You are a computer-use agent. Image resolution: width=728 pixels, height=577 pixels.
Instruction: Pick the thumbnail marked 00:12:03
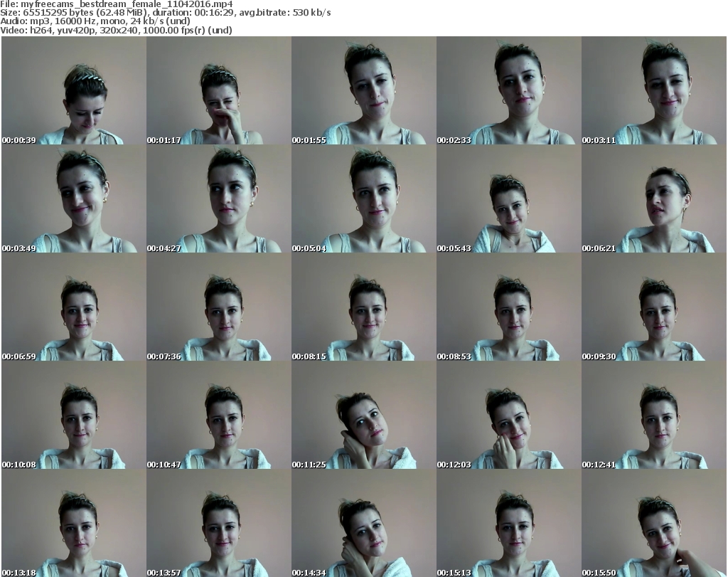point(509,415)
